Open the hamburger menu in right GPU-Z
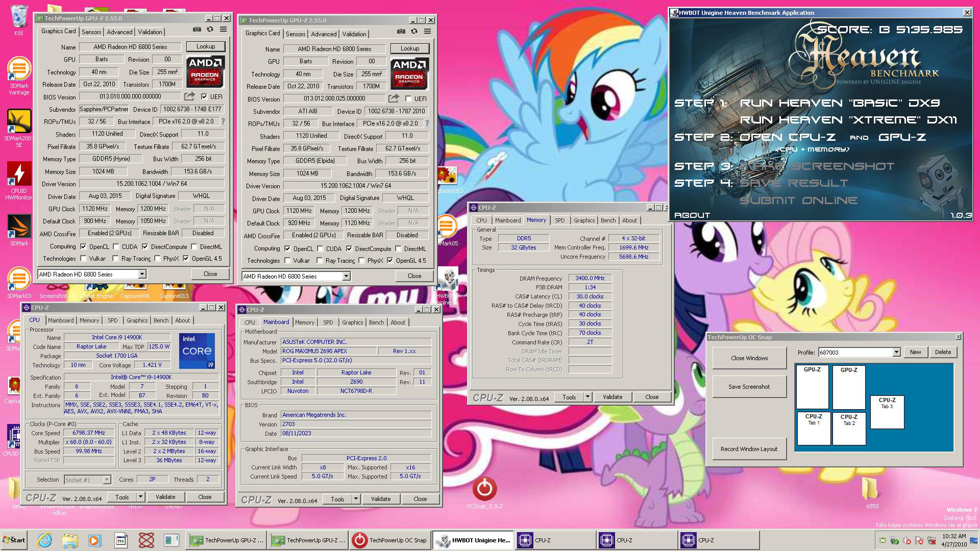 pos(427,32)
